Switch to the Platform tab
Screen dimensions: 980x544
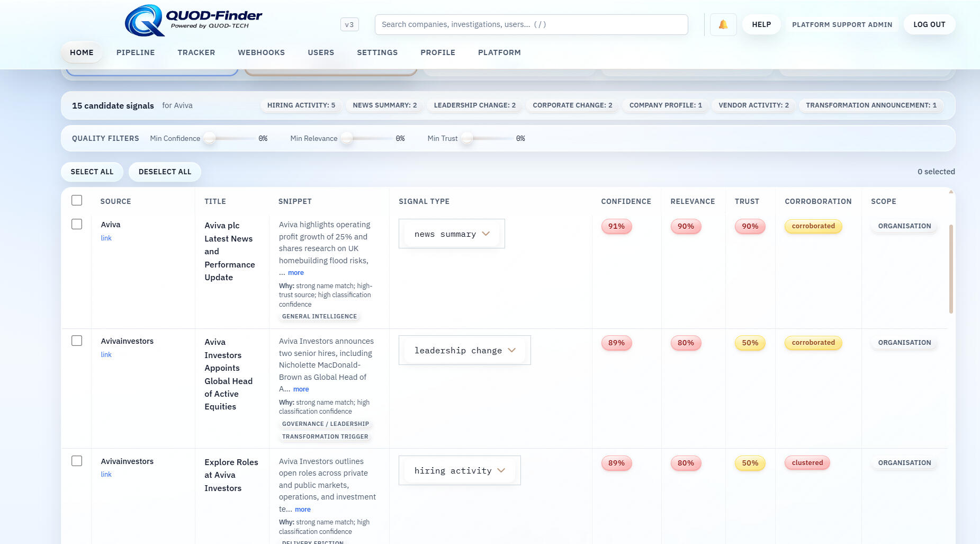click(499, 52)
